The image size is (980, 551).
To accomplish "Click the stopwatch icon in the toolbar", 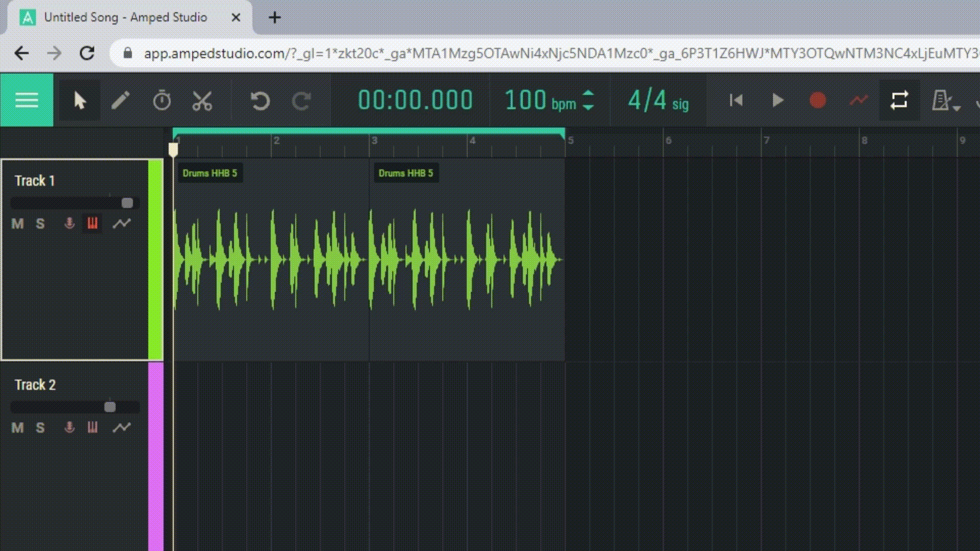I will (x=161, y=100).
